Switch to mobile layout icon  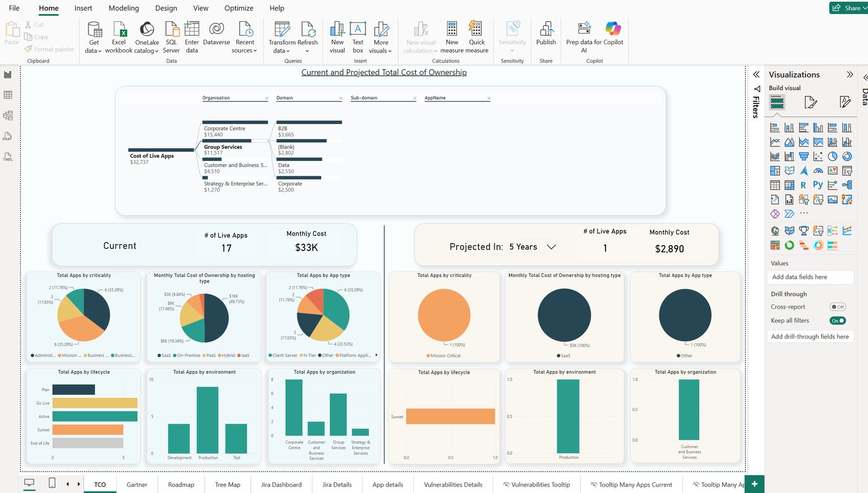(x=52, y=483)
